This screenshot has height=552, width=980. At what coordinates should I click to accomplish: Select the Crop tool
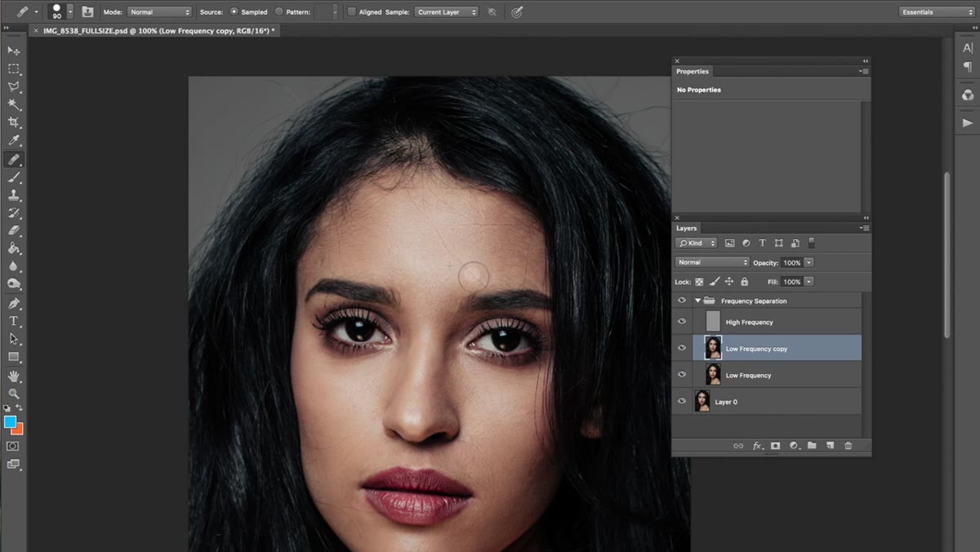click(14, 122)
